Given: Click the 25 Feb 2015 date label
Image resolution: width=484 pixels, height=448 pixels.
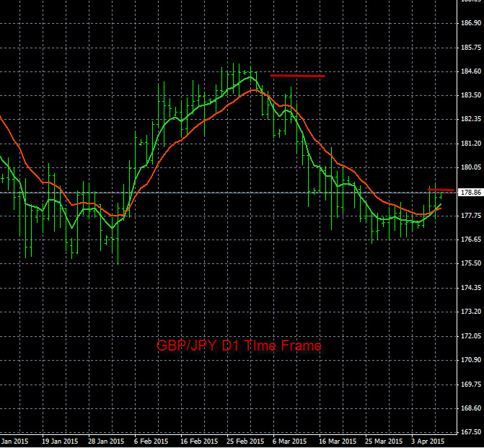Looking at the screenshot, I should pos(245,442).
